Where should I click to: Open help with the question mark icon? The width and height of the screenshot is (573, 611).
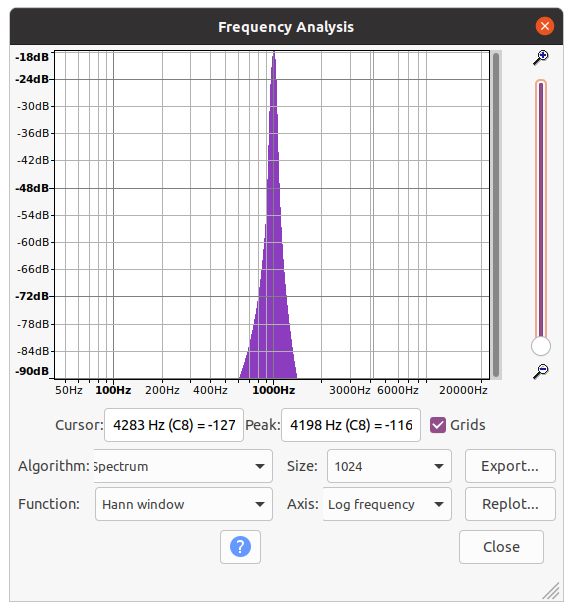click(x=240, y=547)
